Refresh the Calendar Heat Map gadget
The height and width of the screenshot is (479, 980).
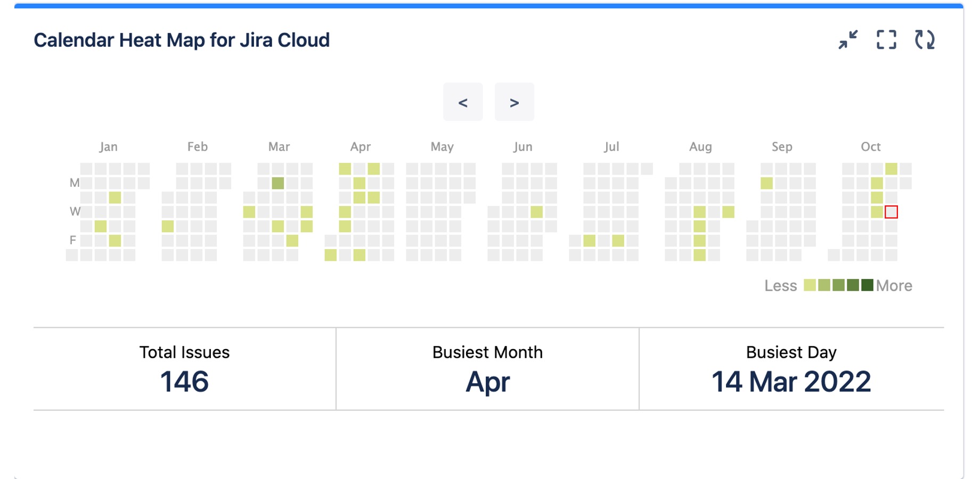click(925, 40)
